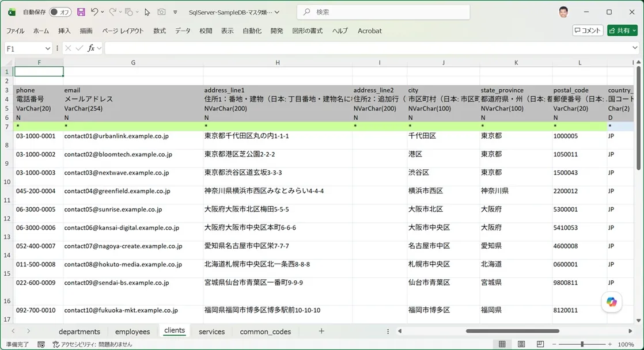Switch to the common_codes sheet tab
This screenshot has width=644, height=350.
[266, 332]
